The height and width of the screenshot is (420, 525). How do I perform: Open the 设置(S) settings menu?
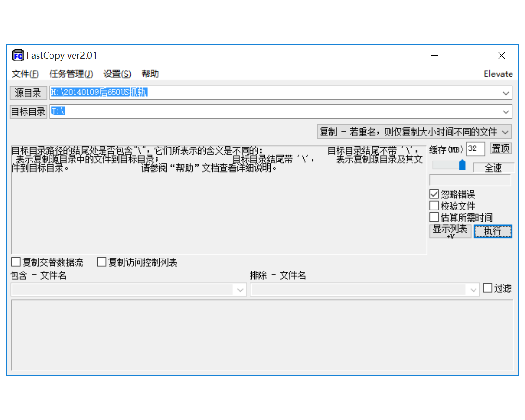[117, 74]
